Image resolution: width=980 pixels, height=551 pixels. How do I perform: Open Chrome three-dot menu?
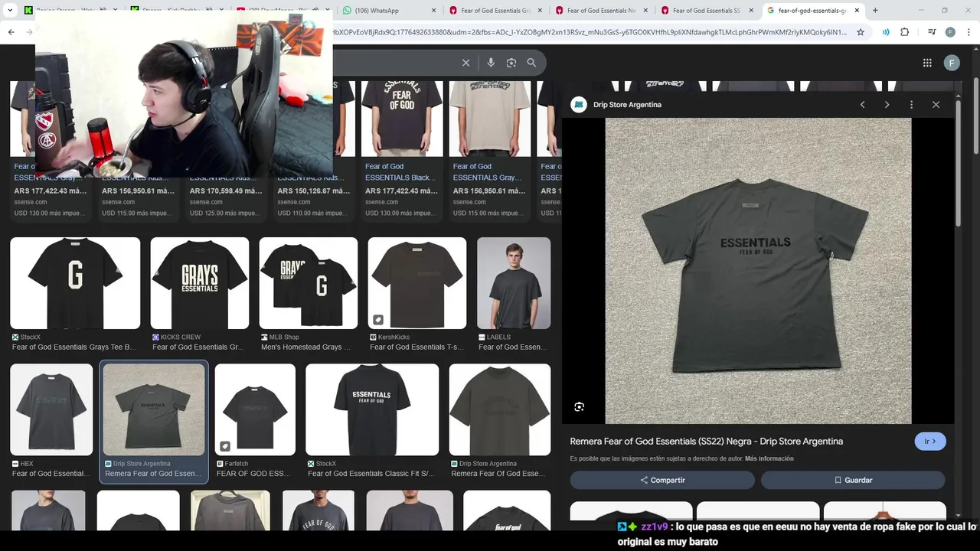point(969,32)
